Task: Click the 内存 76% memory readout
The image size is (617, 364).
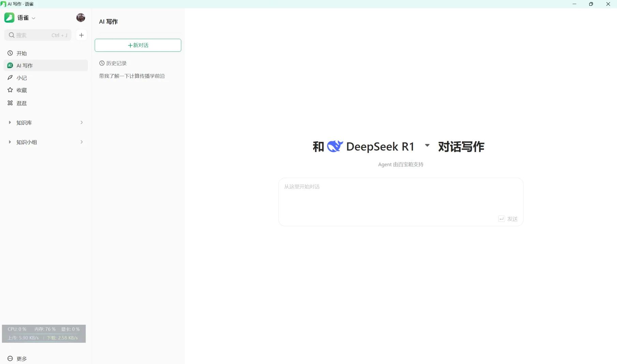Action: 45,329
